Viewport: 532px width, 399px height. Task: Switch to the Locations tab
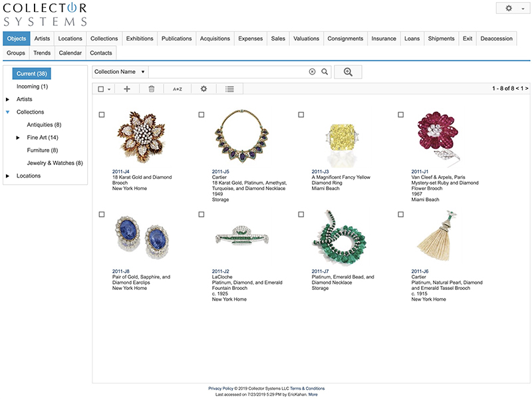point(70,39)
